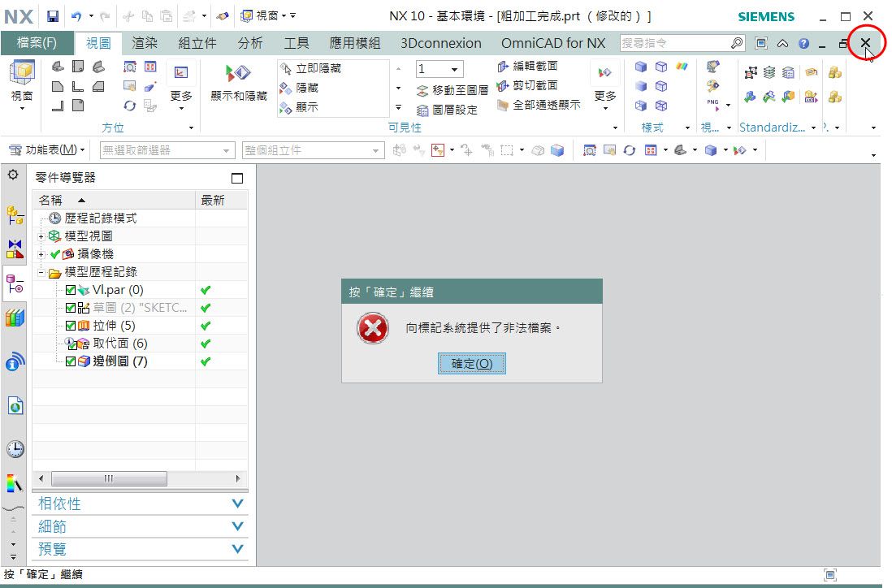Switch to OmniCAD for NX tab

coord(553,43)
